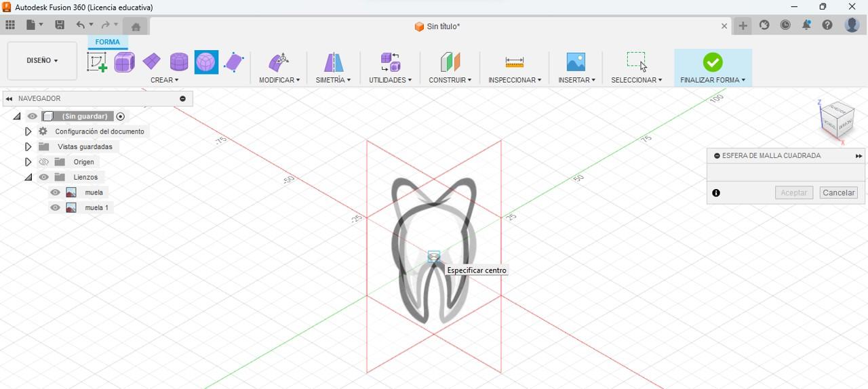Activate the (Sin guardar) component radio button
This screenshot has width=868, height=389.
coord(121,116)
